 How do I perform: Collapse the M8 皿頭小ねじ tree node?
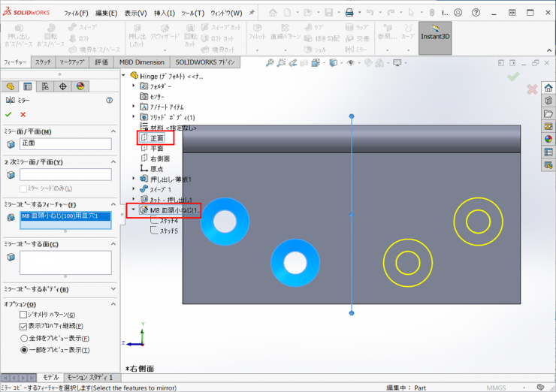tap(133, 211)
